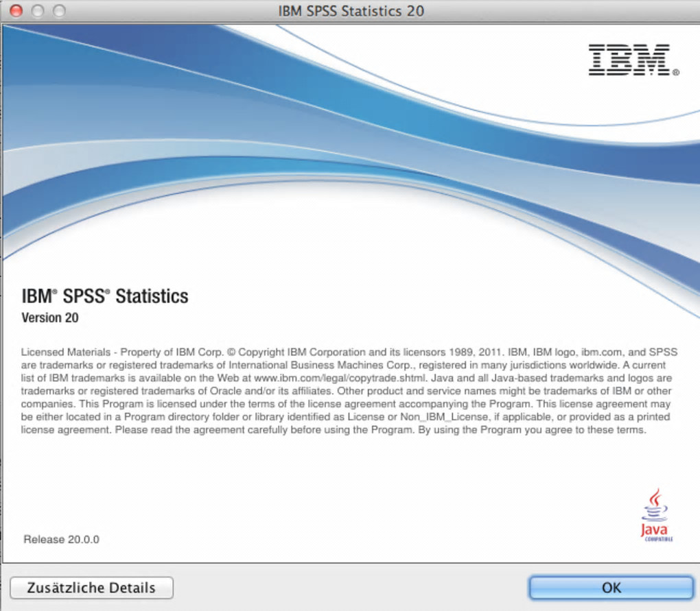Click the Release 20.0.0 text
The width and height of the screenshot is (700, 611).
point(61,539)
